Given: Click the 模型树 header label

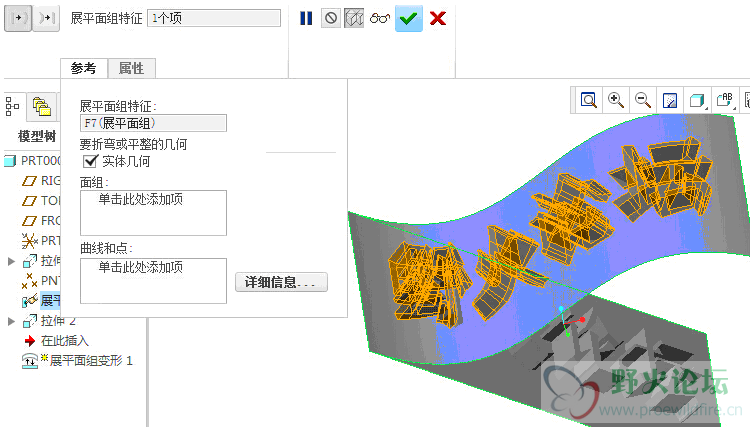Looking at the screenshot, I should click(37, 136).
